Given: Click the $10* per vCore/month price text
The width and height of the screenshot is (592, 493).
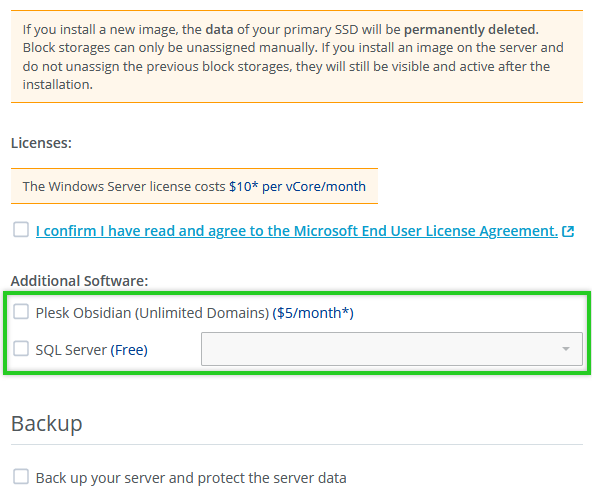Looking at the screenshot, I should (297, 186).
